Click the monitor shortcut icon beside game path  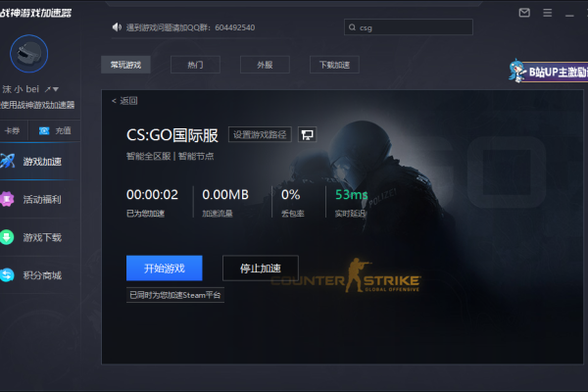point(307,134)
